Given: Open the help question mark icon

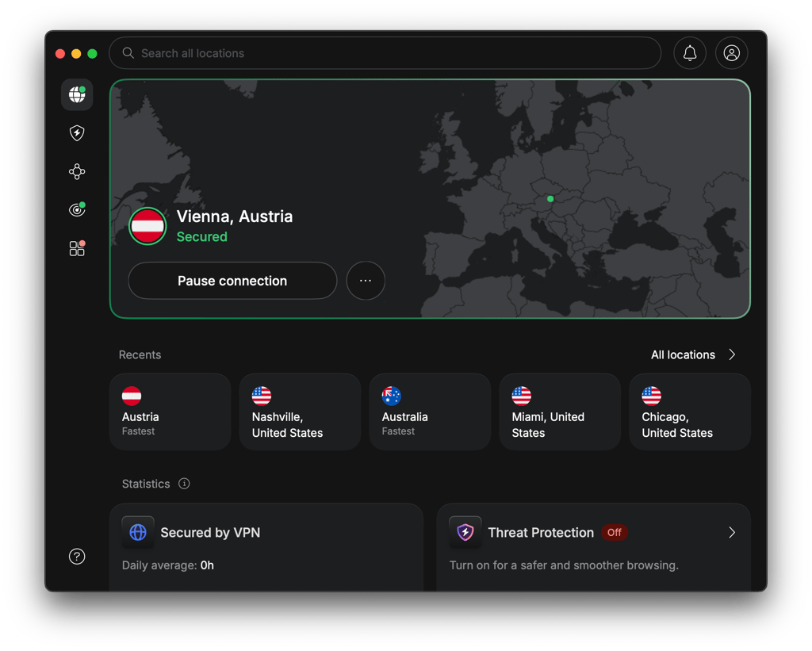Looking at the screenshot, I should coord(77,556).
